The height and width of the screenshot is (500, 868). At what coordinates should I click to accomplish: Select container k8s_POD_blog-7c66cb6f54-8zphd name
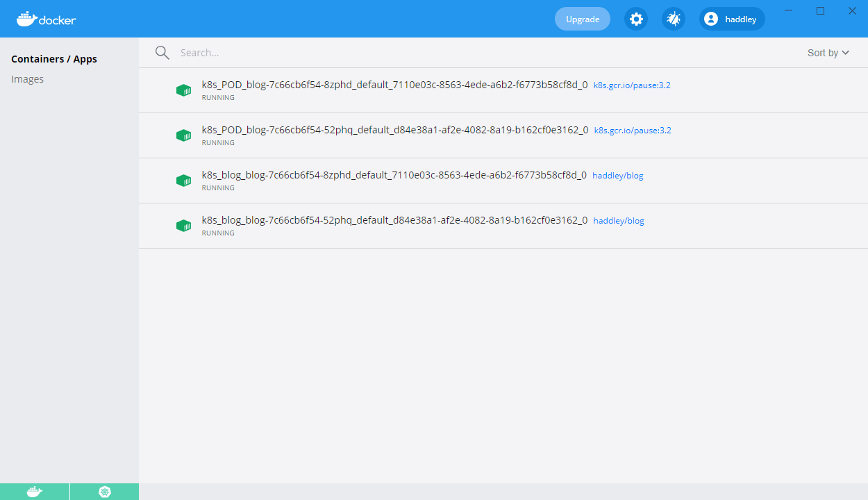(394, 85)
